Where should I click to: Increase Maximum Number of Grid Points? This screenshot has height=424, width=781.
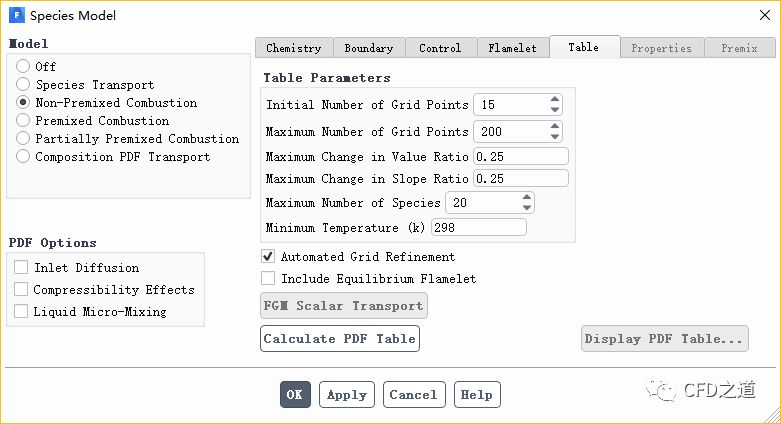554,126
